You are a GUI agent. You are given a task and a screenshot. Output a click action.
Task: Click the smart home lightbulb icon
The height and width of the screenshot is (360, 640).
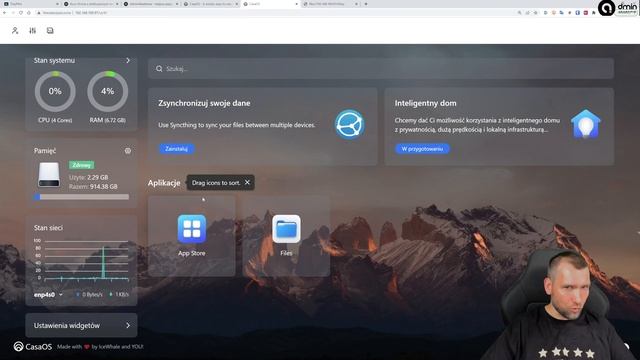(586, 124)
